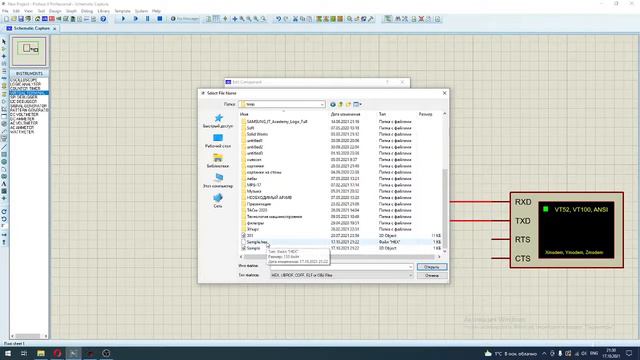640x360 pixels.
Task: Open Desktop in the dialog sidebar
Action: click(218, 141)
